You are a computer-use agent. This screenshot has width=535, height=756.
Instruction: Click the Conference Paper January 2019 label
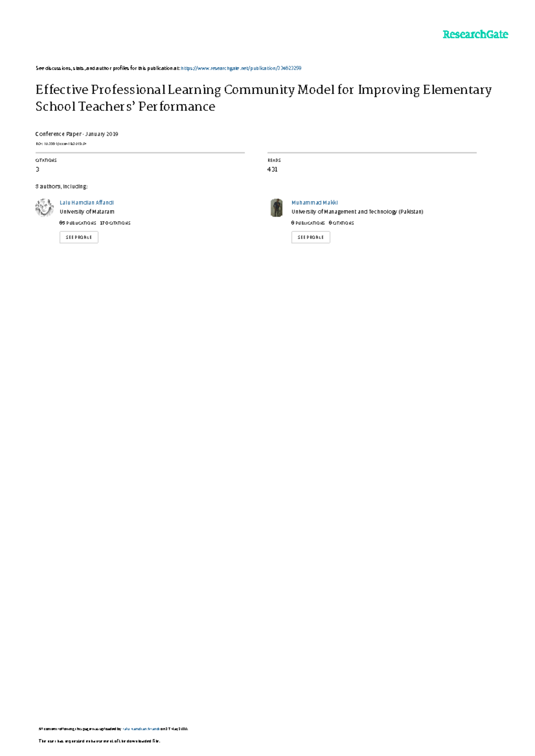77,134
